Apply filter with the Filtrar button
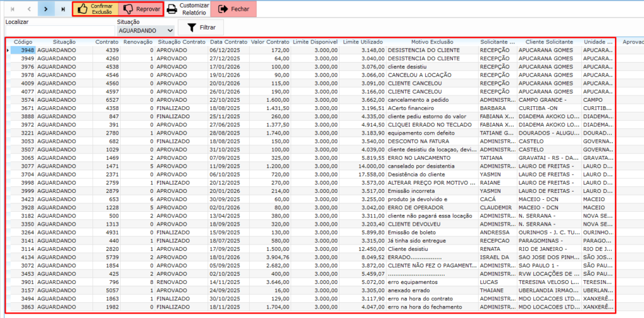The image size is (644, 318). (201, 28)
